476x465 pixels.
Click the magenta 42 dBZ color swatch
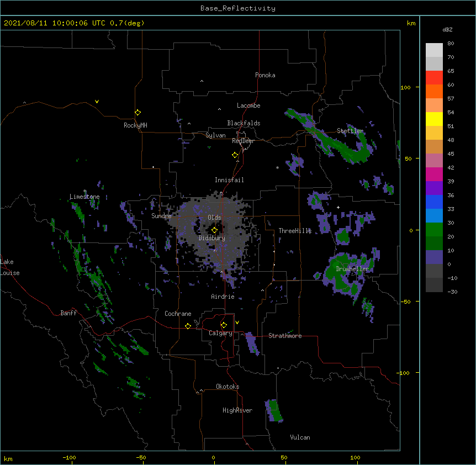(434, 174)
